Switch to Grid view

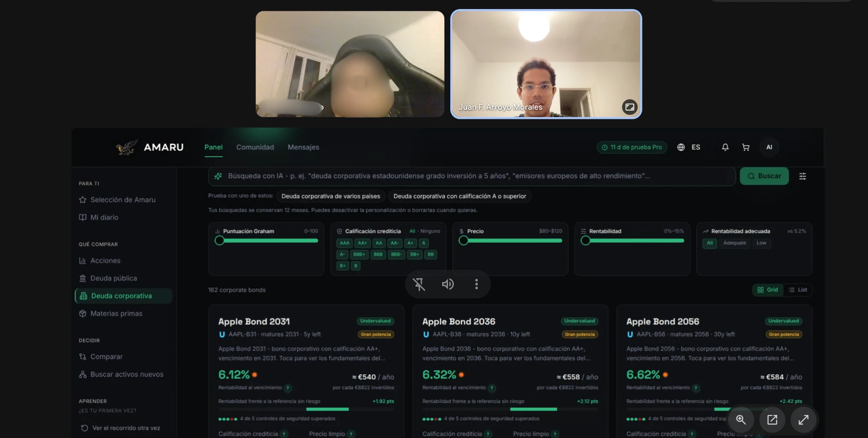768,290
